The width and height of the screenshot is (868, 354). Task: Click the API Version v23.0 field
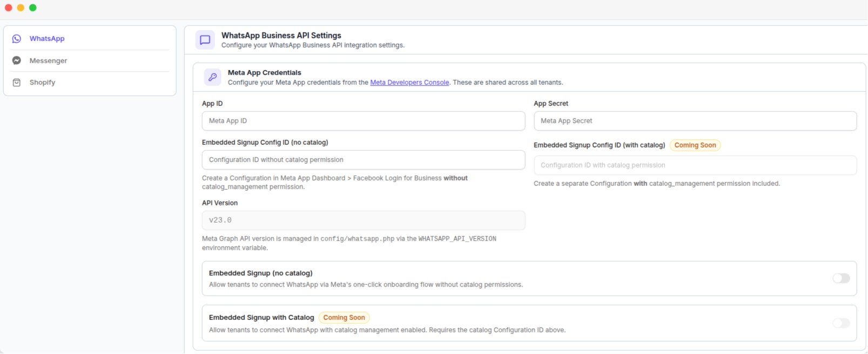tap(364, 221)
